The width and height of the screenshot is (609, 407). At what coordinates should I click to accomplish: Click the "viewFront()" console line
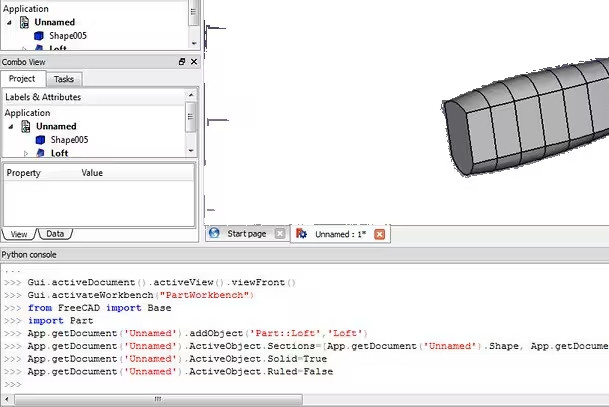[x=162, y=282]
